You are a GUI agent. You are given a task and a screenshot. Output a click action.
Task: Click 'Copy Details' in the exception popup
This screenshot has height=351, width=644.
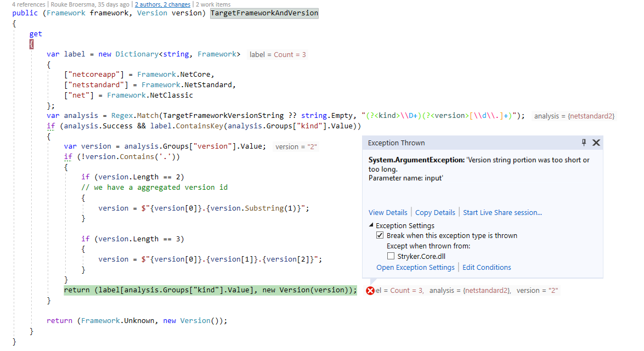[435, 212]
